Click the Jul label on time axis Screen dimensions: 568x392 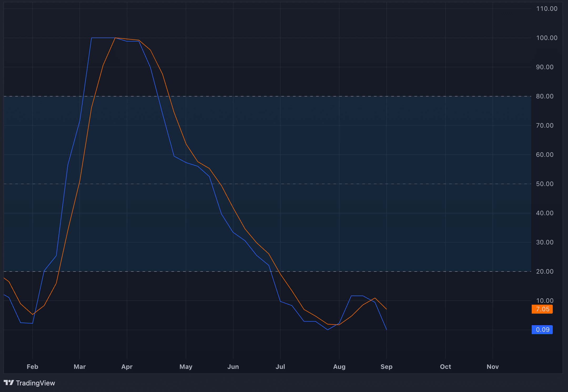pyautogui.click(x=280, y=367)
